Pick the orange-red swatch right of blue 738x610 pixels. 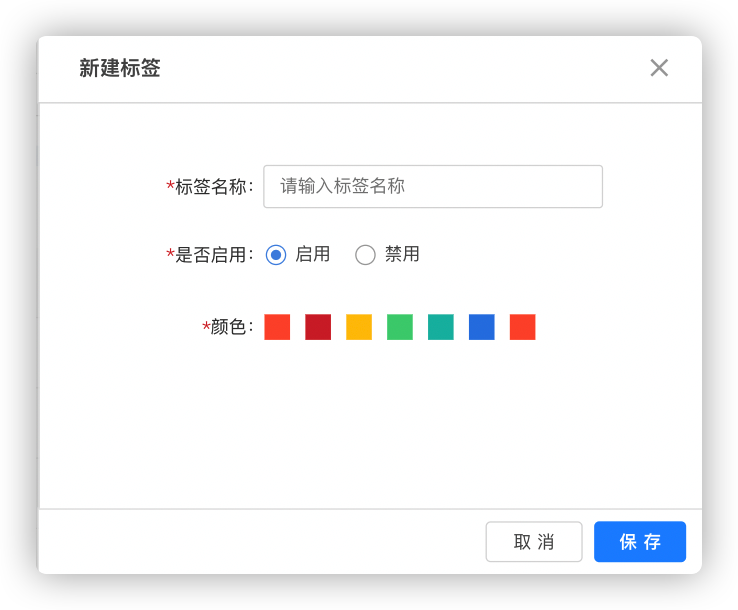[523, 327]
